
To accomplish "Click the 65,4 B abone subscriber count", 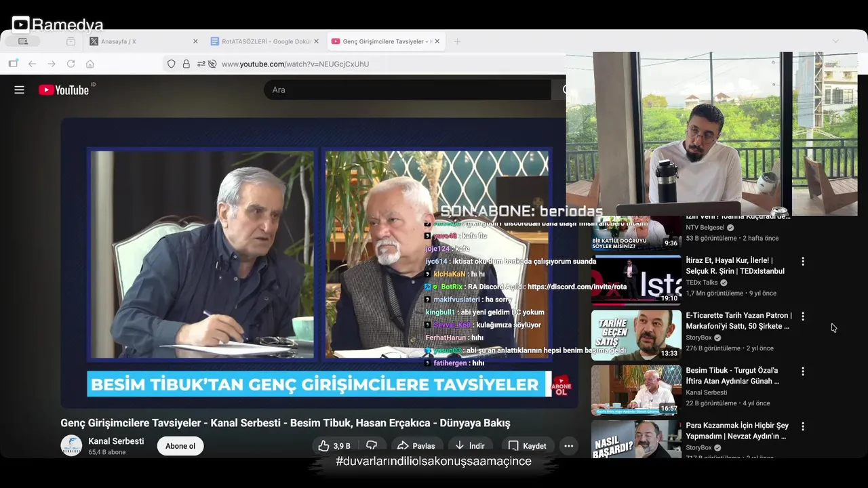I will click(x=107, y=452).
